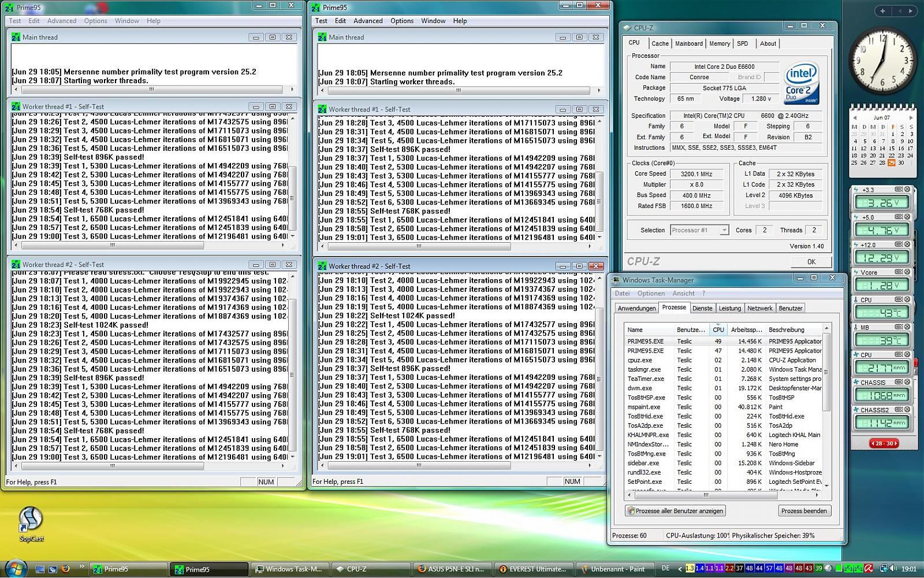Close the CHASSIS2 fan gadget
Viewport: 924px width, 578px height.
click(x=907, y=410)
